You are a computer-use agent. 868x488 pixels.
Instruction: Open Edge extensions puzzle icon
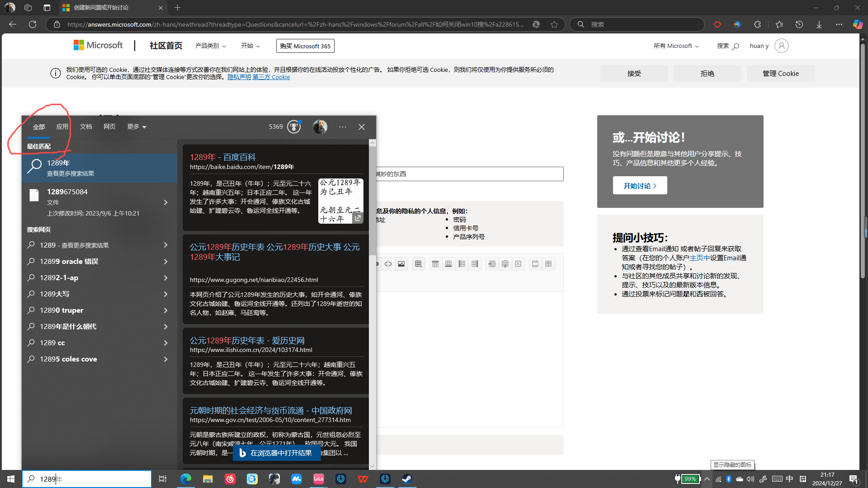click(x=757, y=24)
